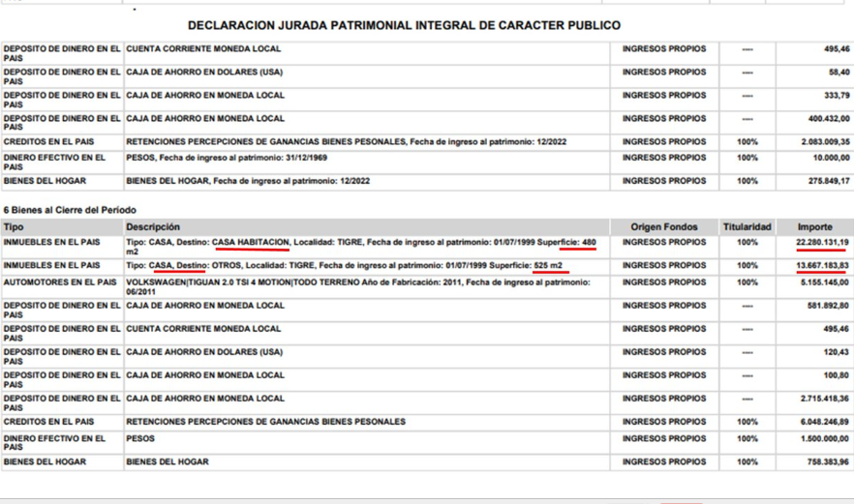Image resolution: width=854 pixels, height=504 pixels.
Task: Select the amount 275.849,17
Action: click(829, 181)
